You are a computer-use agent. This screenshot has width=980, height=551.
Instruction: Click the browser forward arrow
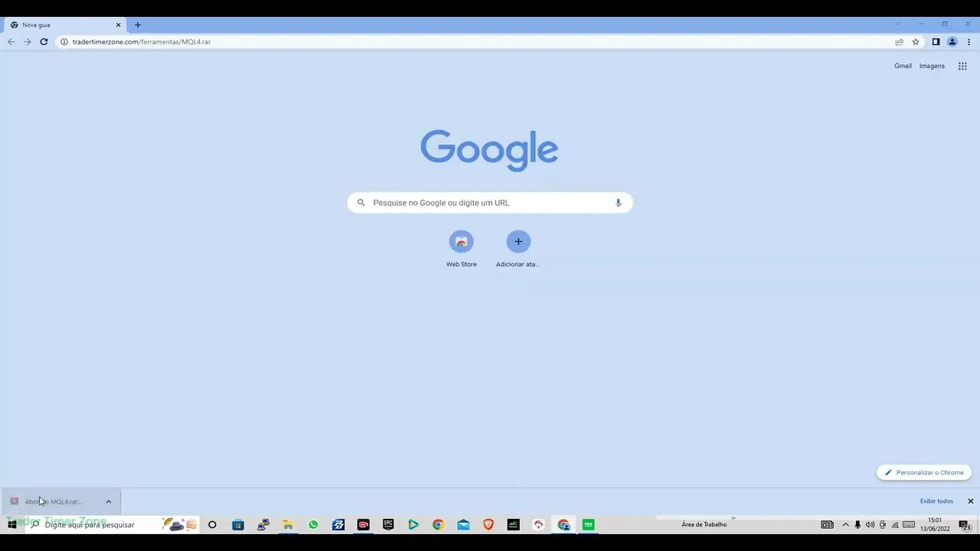point(28,42)
